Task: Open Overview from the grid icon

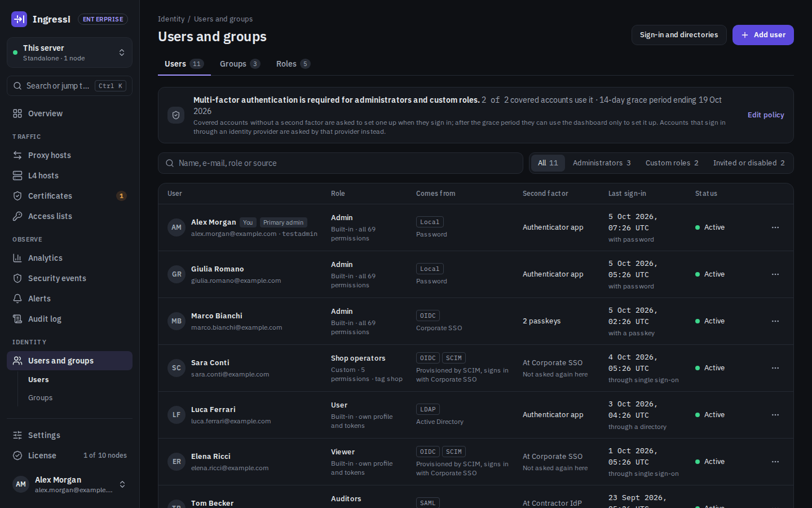Action: (17, 113)
